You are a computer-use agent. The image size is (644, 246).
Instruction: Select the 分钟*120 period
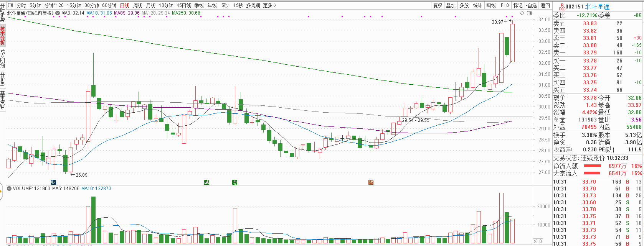tap(54, 6)
